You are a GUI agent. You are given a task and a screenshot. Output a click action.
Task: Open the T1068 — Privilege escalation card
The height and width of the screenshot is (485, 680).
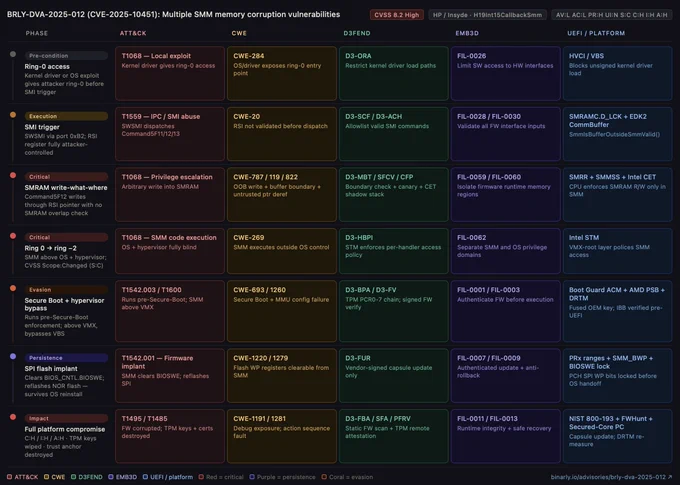(170, 194)
